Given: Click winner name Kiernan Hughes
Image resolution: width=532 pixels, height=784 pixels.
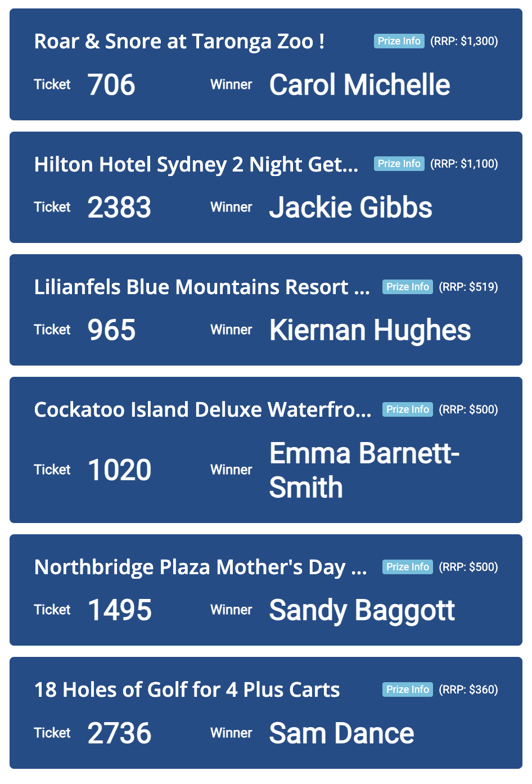Looking at the screenshot, I should (369, 330).
